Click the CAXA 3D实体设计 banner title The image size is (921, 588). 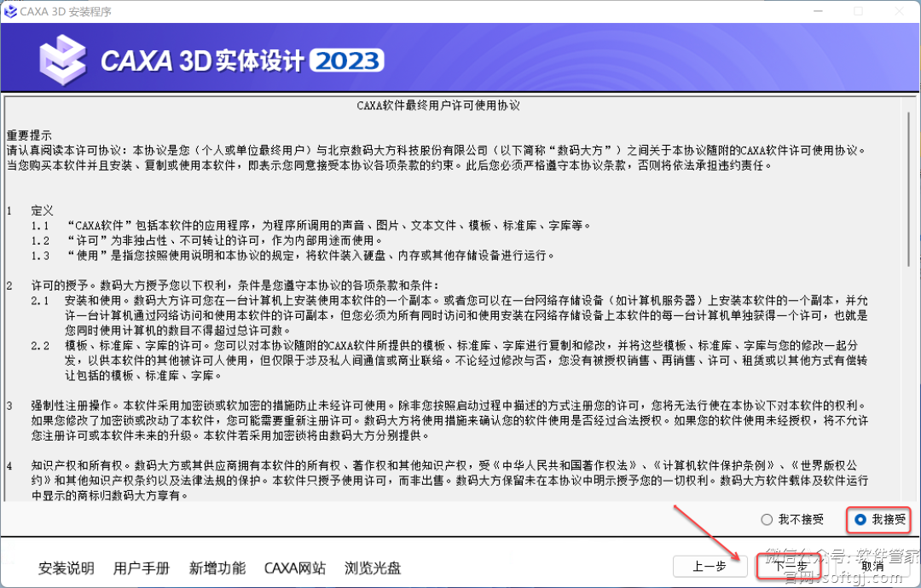(x=202, y=61)
